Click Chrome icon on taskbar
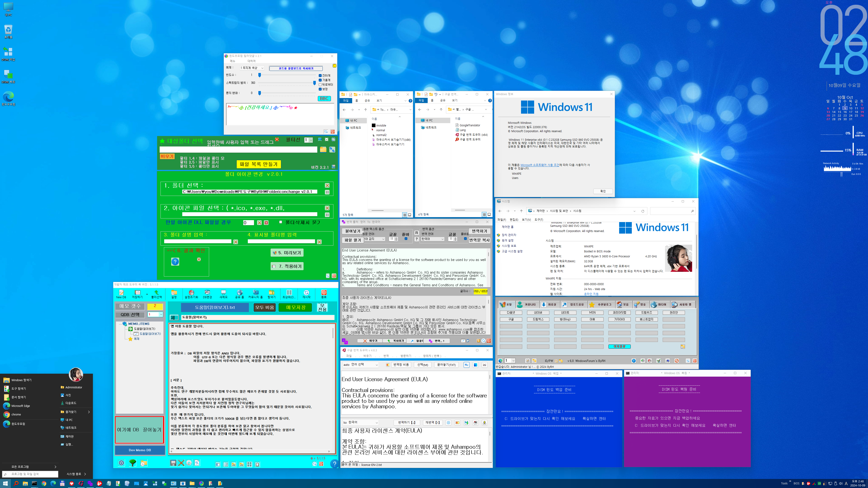This screenshot has width=868, height=488. coord(44,483)
